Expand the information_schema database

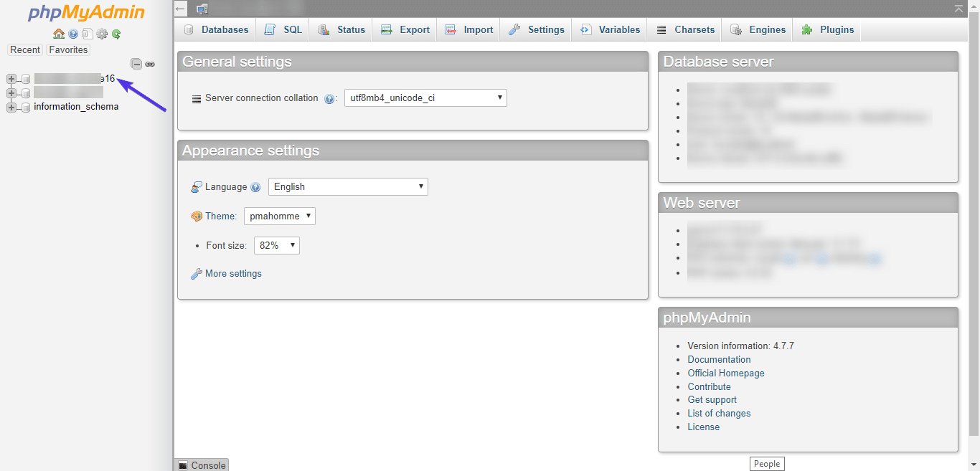pyautogui.click(x=11, y=106)
